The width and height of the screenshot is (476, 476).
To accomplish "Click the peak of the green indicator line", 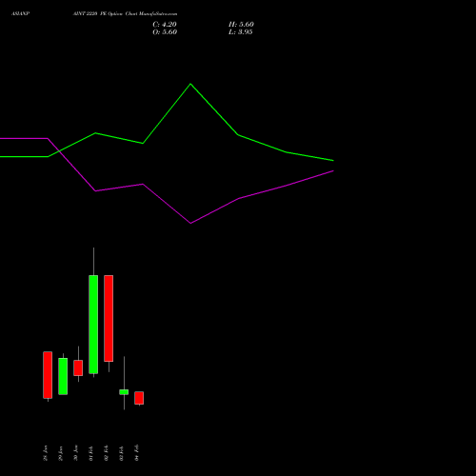I will click(x=190, y=84).
